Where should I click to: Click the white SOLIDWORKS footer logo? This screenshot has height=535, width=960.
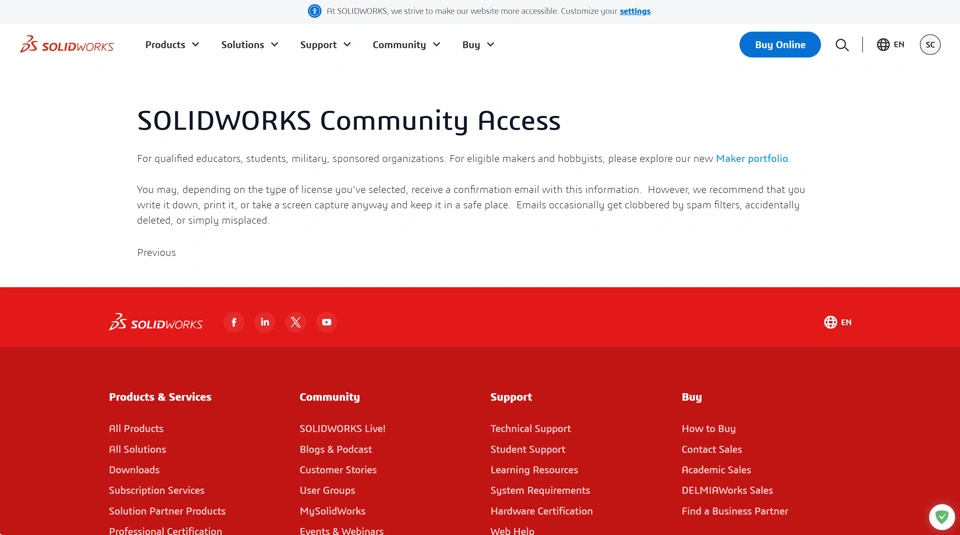[x=156, y=323]
